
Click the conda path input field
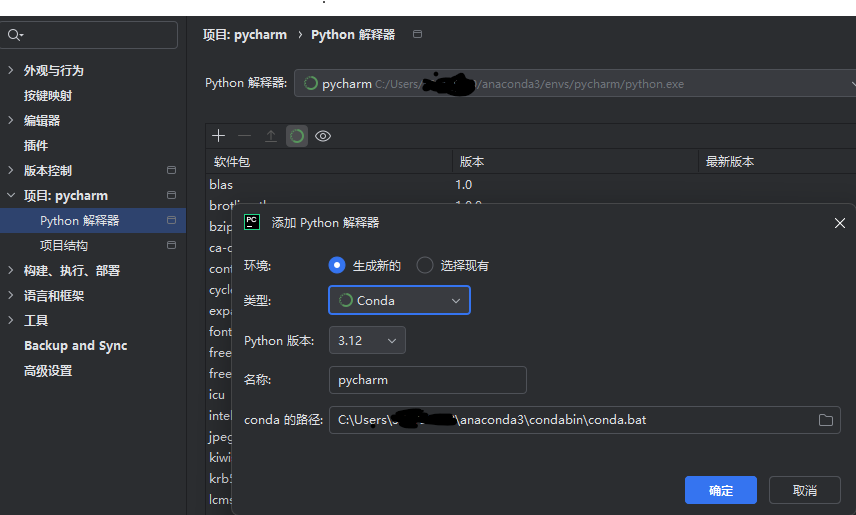[x=584, y=420]
